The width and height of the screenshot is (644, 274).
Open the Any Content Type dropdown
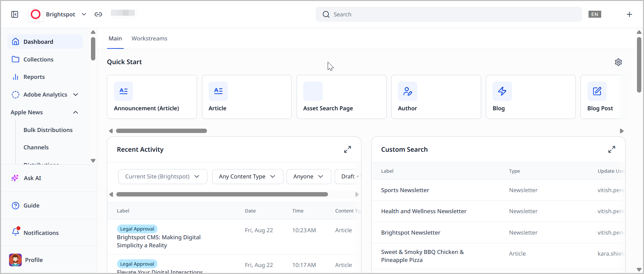pyautogui.click(x=248, y=176)
